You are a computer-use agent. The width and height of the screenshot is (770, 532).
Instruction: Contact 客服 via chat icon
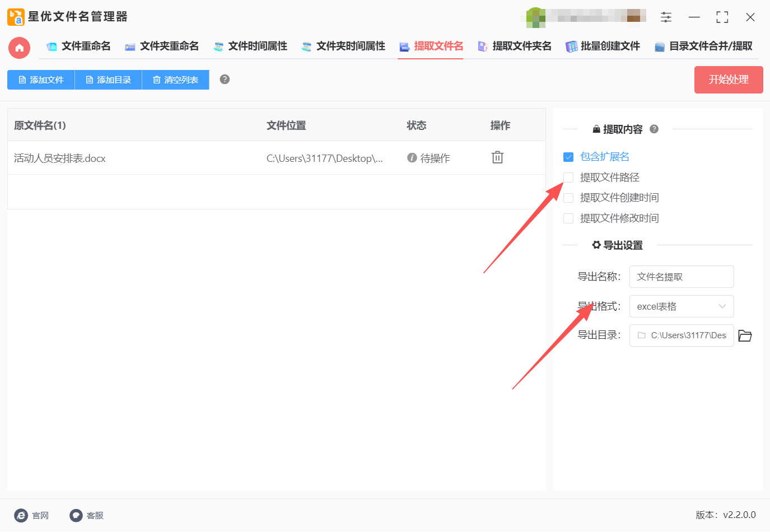tap(76, 515)
